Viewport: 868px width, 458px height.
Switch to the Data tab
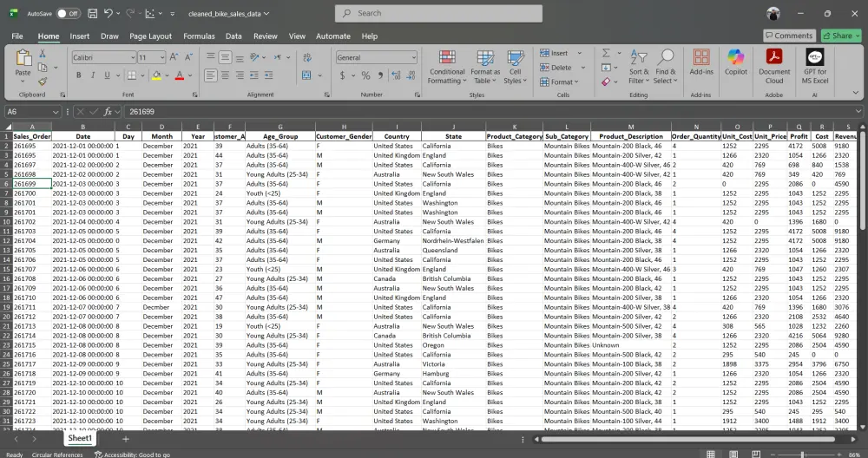coord(233,36)
